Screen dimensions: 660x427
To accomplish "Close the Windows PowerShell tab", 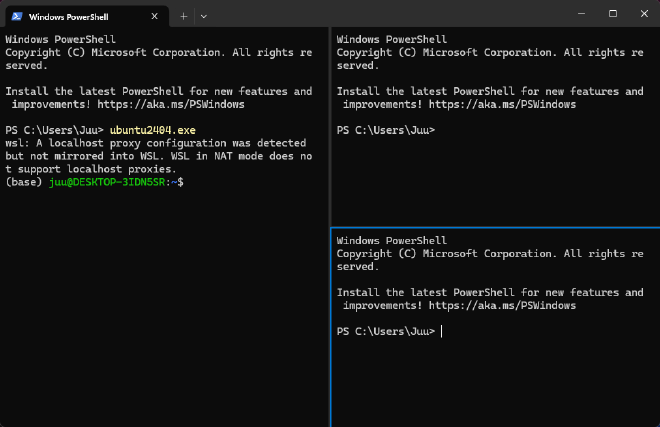I will (154, 16).
